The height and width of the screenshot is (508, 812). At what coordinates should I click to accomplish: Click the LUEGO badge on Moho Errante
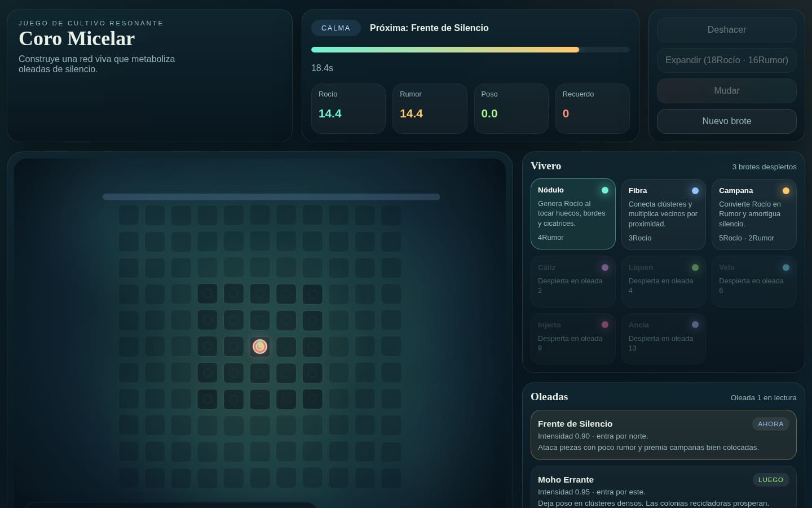coord(771,480)
